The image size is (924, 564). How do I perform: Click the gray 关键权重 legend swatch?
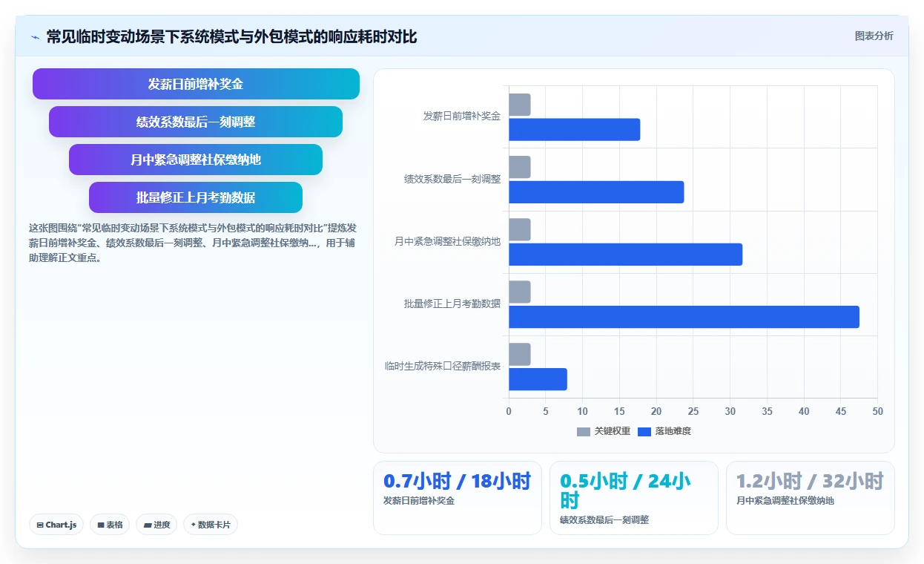(584, 432)
